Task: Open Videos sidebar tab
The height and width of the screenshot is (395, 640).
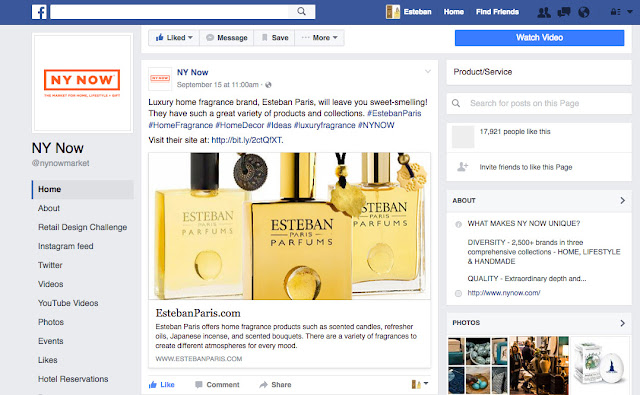Action: [x=51, y=284]
